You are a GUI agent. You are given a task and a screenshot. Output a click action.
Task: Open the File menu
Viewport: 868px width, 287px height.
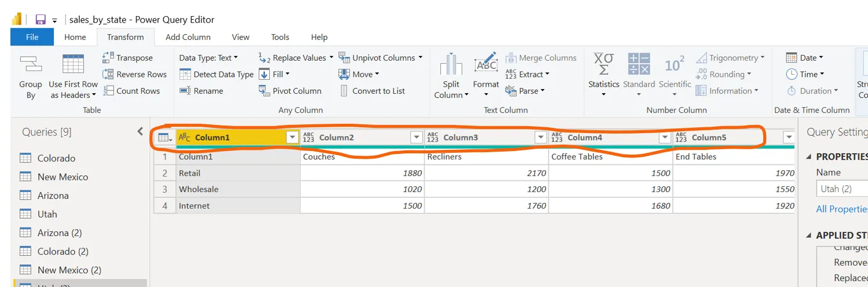[32, 37]
